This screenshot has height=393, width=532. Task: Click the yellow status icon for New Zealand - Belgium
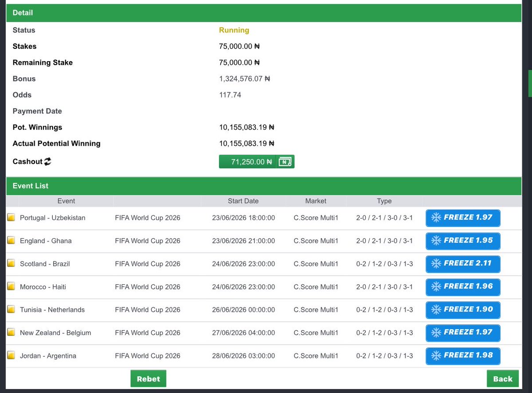(x=11, y=333)
